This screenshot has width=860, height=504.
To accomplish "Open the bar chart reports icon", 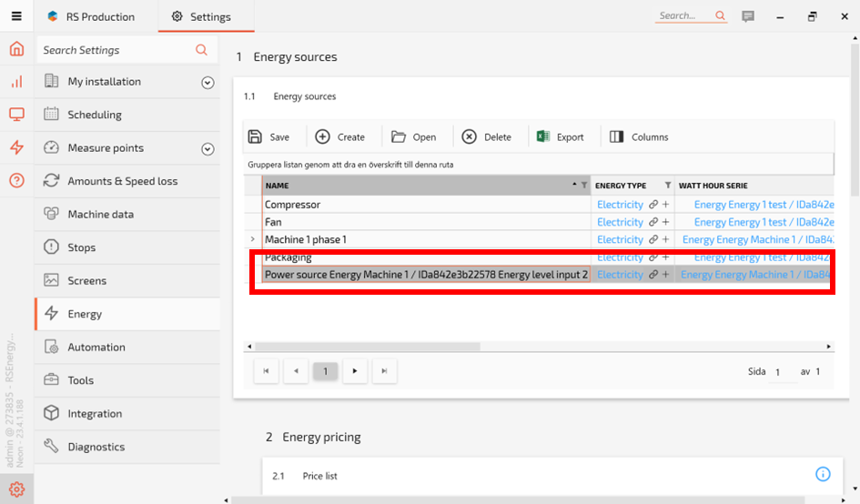I will (16, 82).
